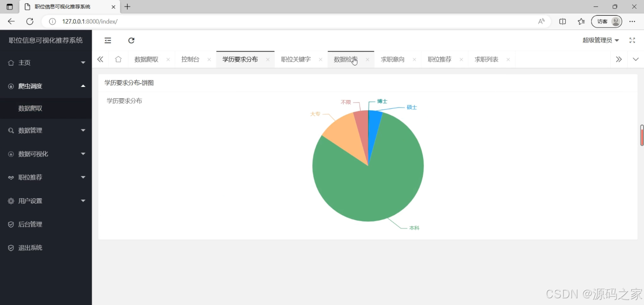Select 数据爬取 in the sidebar
The width and height of the screenshot is (644, 305).
(x=29, y=108)
